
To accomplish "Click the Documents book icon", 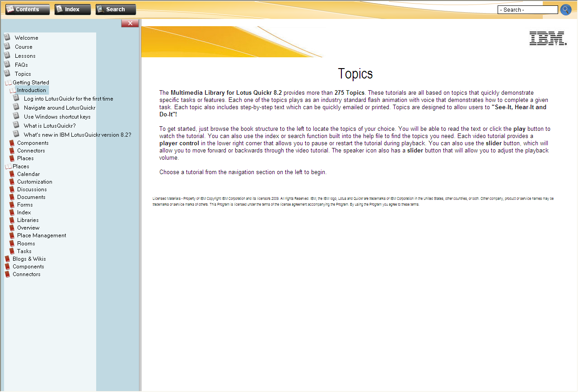I will (12, 197).
